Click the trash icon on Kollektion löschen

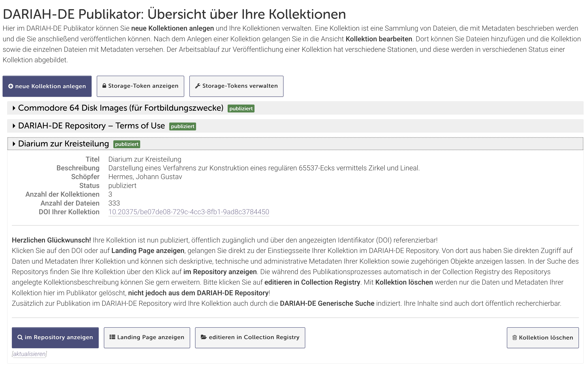coord(515,338)
